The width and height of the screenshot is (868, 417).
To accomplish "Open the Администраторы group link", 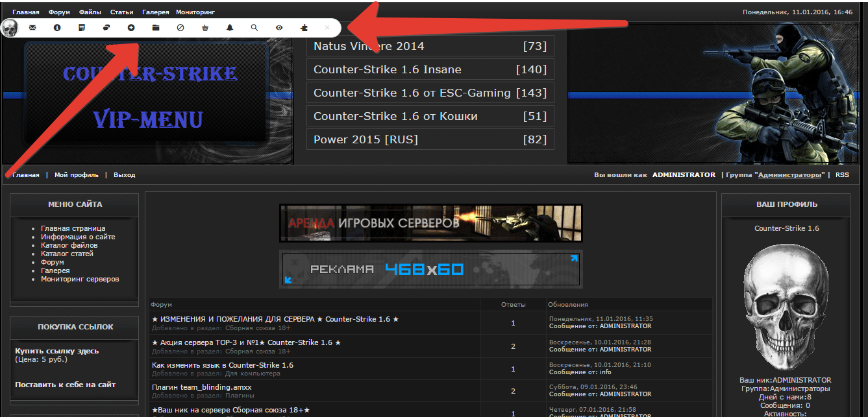I will pyautogui.click(x=790, y=175).
